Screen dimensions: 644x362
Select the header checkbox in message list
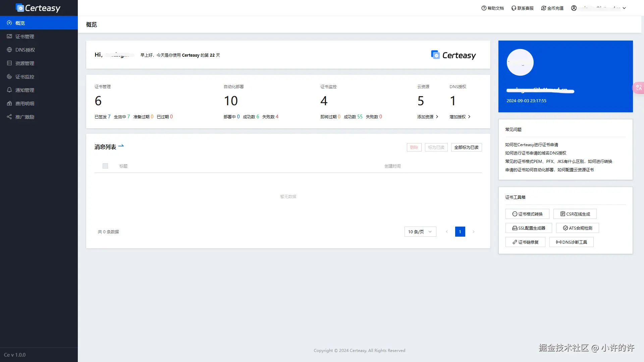click(x=105, y=166)
